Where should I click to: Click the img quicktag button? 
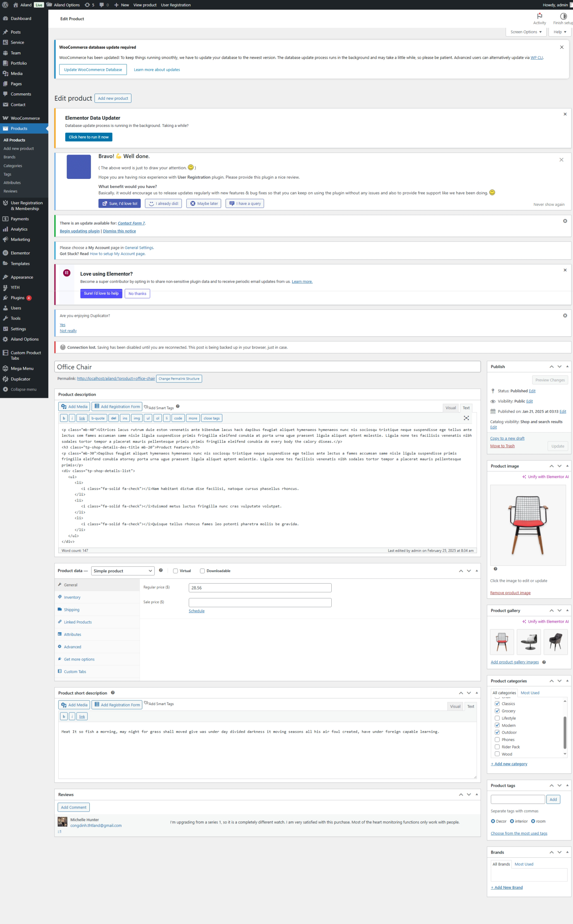click(x=137, y=418)
